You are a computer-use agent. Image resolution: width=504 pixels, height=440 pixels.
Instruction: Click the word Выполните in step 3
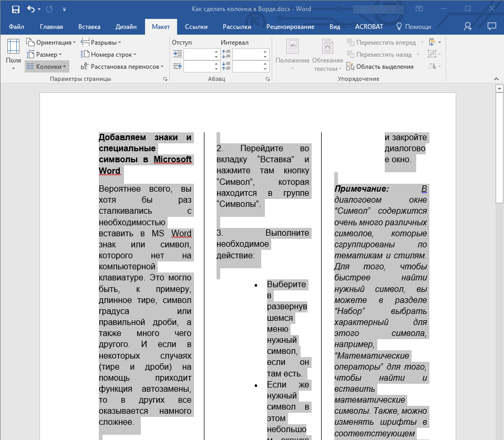[287, 233]
